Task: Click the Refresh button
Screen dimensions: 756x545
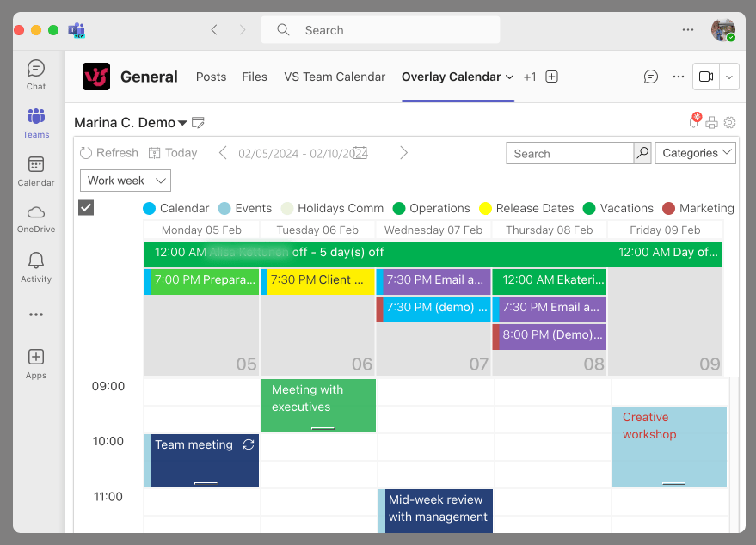Action: [x=109, y=153]
